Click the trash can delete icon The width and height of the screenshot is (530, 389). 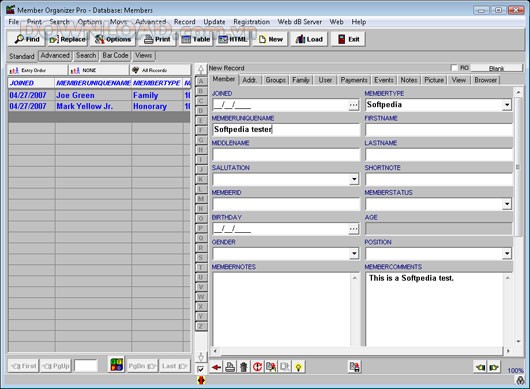click(243, 367)
